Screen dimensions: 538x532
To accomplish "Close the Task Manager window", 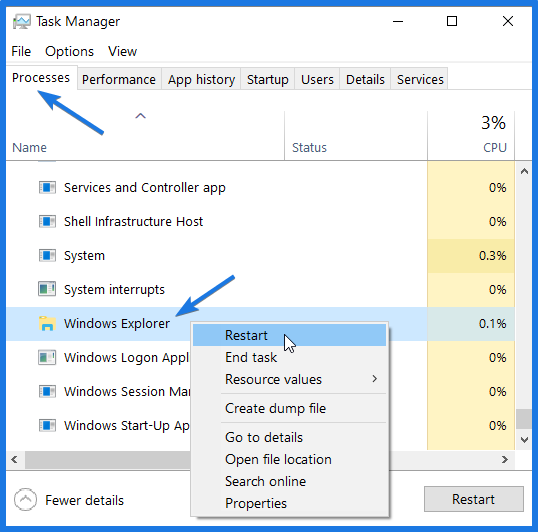I will click(x=508, y=21).
